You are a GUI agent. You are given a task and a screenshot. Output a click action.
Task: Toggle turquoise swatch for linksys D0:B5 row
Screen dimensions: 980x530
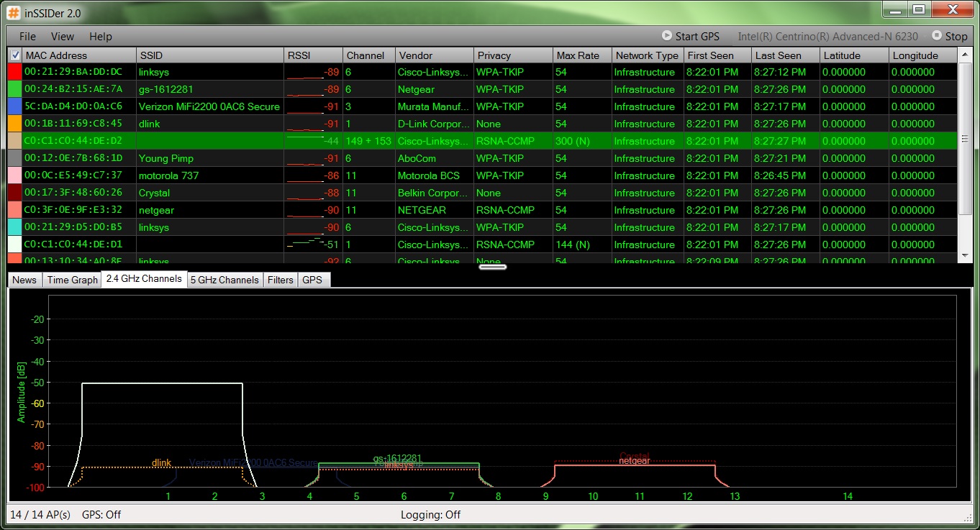tap(14, 227)
